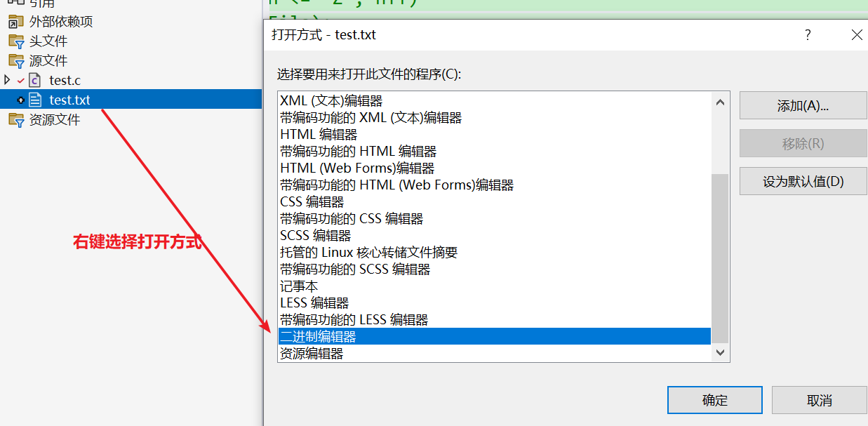Select 带编码功能的 SCSS 编辑器
This screenshot has height=426, width=868.
point(495,269)
